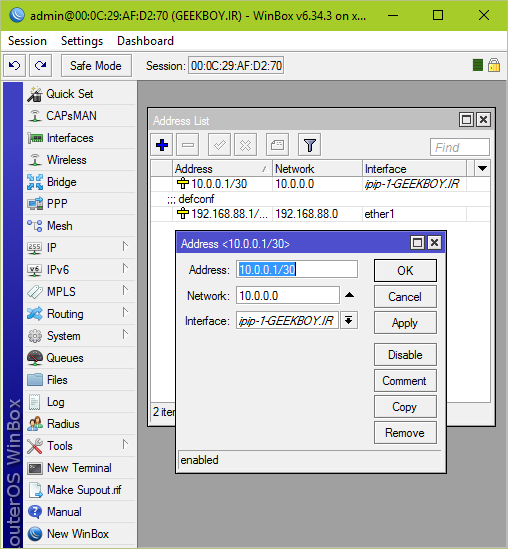Open IP menu in sidebar
Image resolution: width=508 pixels, height=549 pixels.
point(80,248)
